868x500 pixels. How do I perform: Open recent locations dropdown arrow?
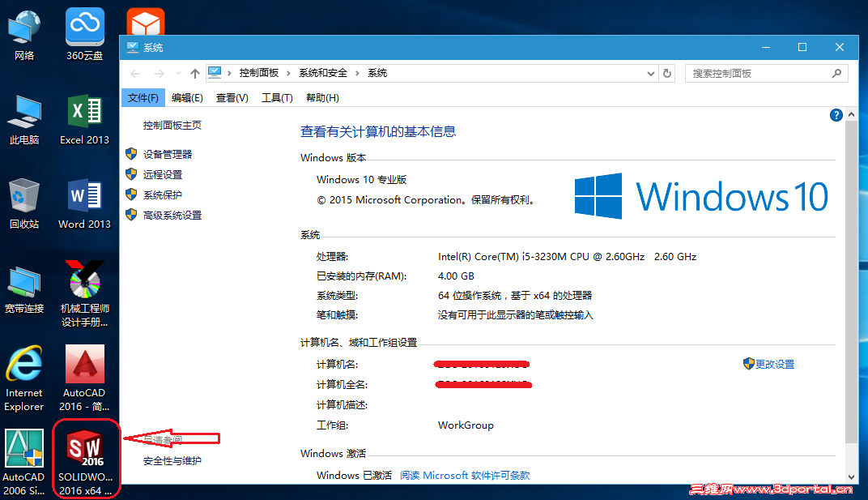pos(178,73)
